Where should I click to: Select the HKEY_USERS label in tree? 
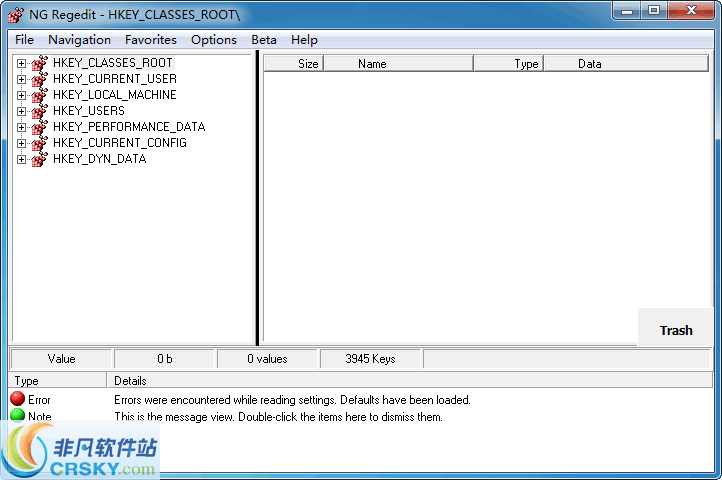coord(88,111)
